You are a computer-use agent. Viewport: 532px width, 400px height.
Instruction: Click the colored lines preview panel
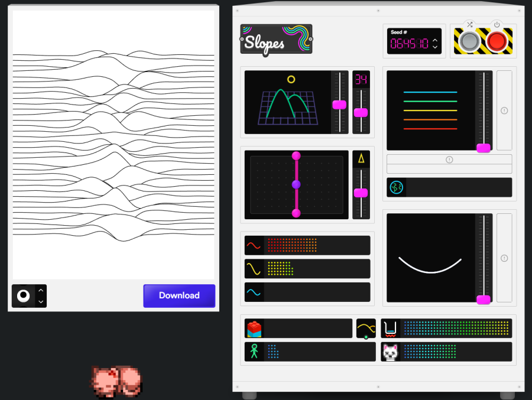430,110
